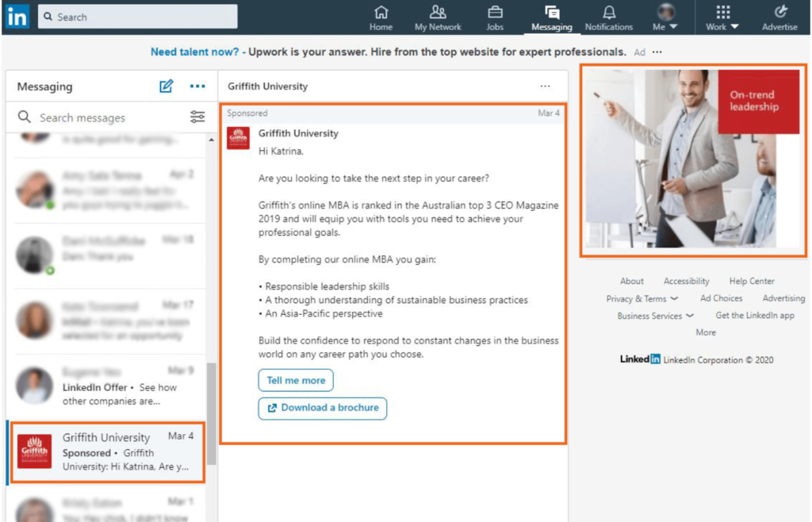This screenshot has width=812, height=522.
Task: Expand the Me profile dropdown
Action: (665, 17)
